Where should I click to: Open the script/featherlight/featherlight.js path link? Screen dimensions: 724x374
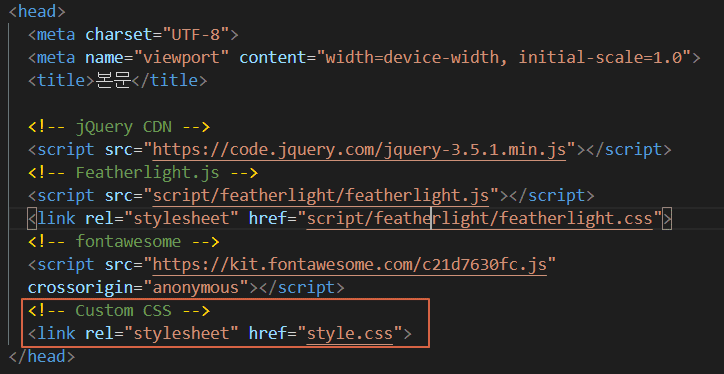click(x=320, y=196)
